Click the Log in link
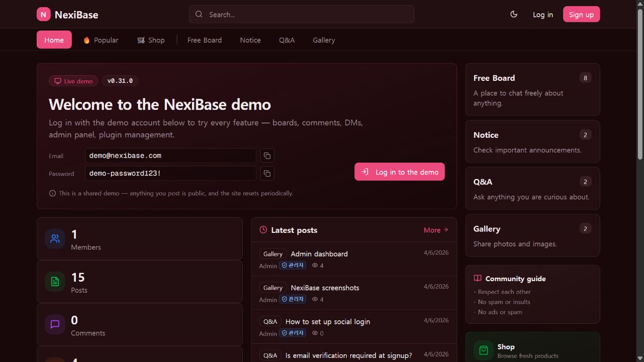Viewport: 644px width, 362px height. coord(543,14)
